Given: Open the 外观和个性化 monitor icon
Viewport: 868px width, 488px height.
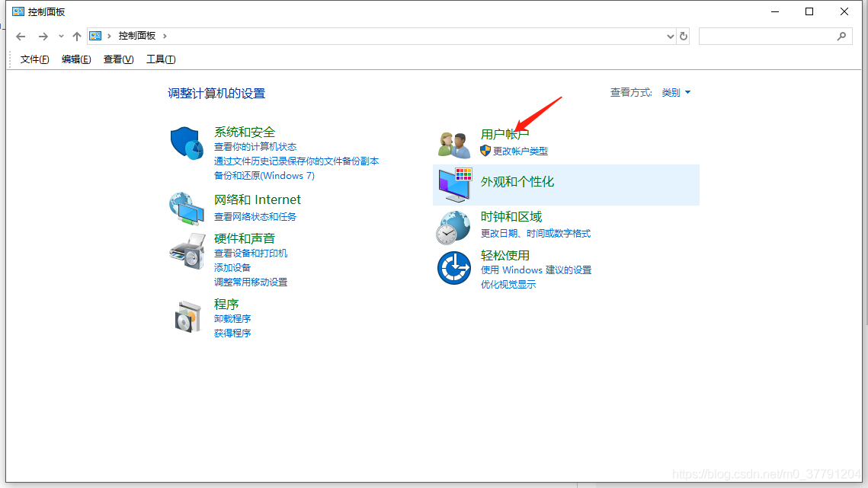Looking at the screenshot, I should click(x=455, y=185).
